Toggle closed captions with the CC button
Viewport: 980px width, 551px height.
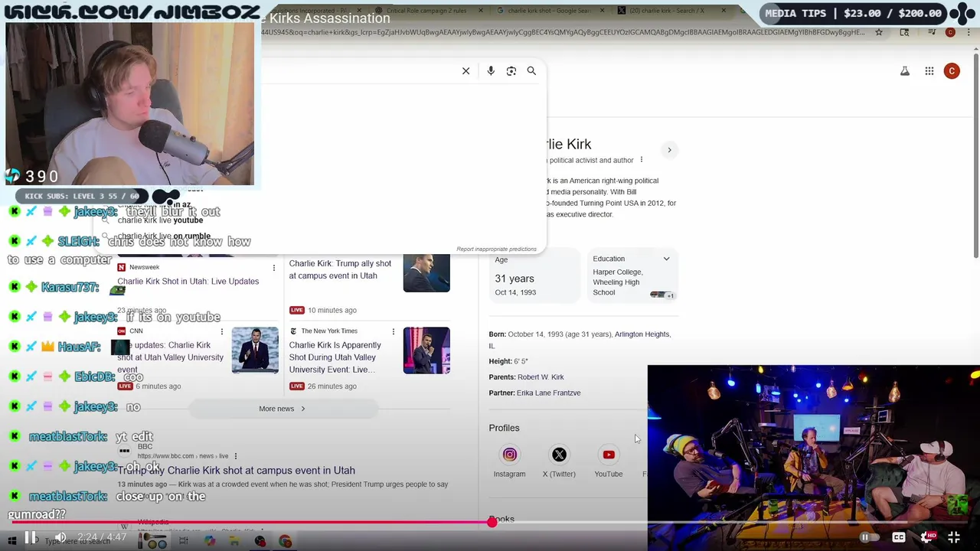point(899,537)
